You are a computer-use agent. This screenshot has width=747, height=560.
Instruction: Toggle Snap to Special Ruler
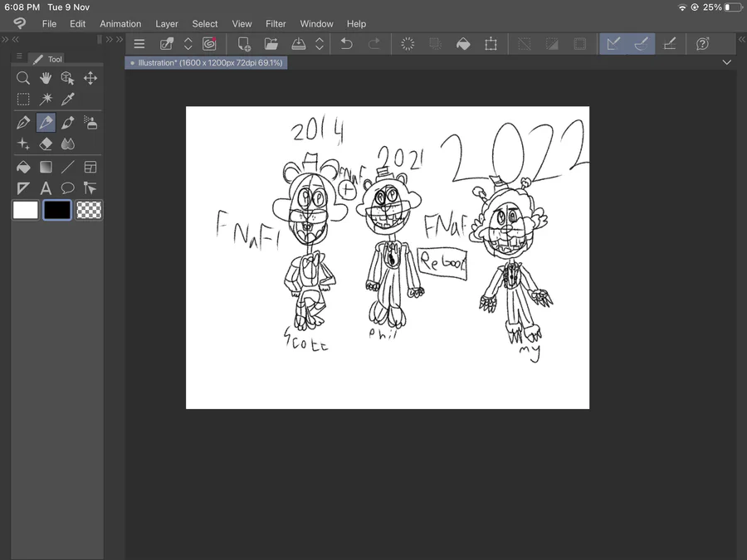[642, 44]
